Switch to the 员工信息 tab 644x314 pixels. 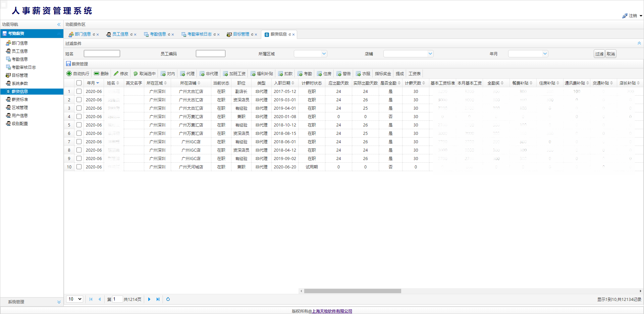coord(120,34)
